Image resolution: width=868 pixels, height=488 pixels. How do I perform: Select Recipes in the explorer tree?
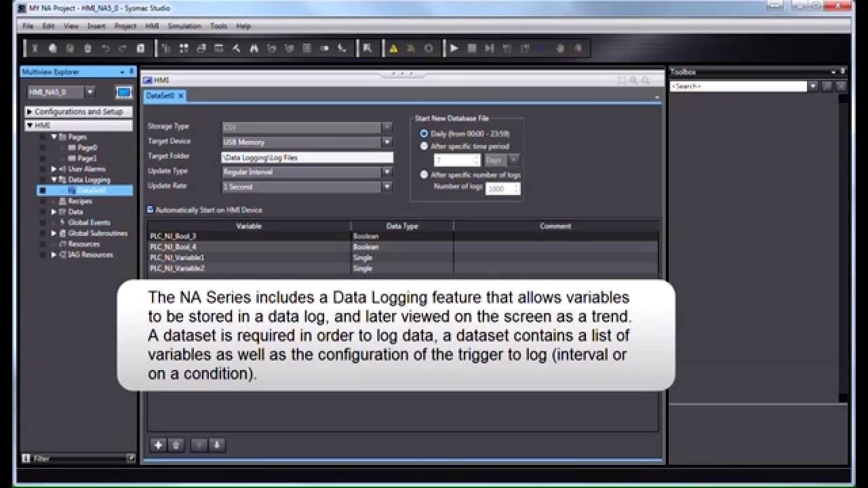tap(80, 201)
